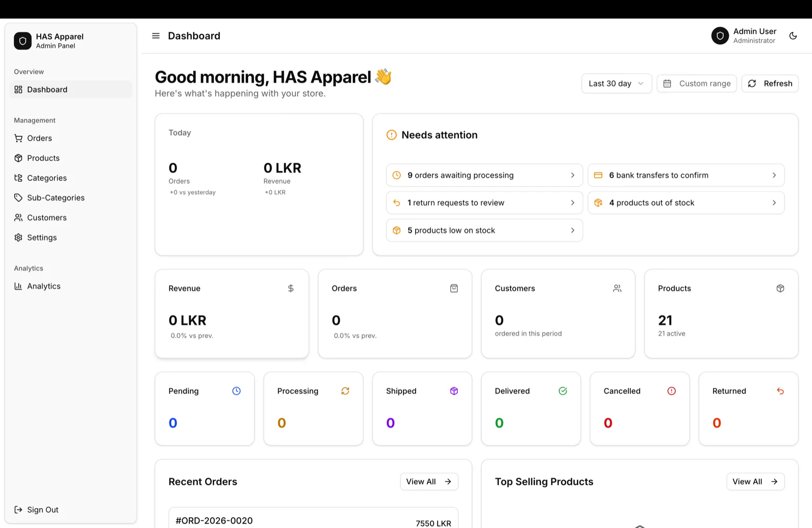812x528 pixels.
Task: Click the Shipped package icon
Action: pos(454,391)
